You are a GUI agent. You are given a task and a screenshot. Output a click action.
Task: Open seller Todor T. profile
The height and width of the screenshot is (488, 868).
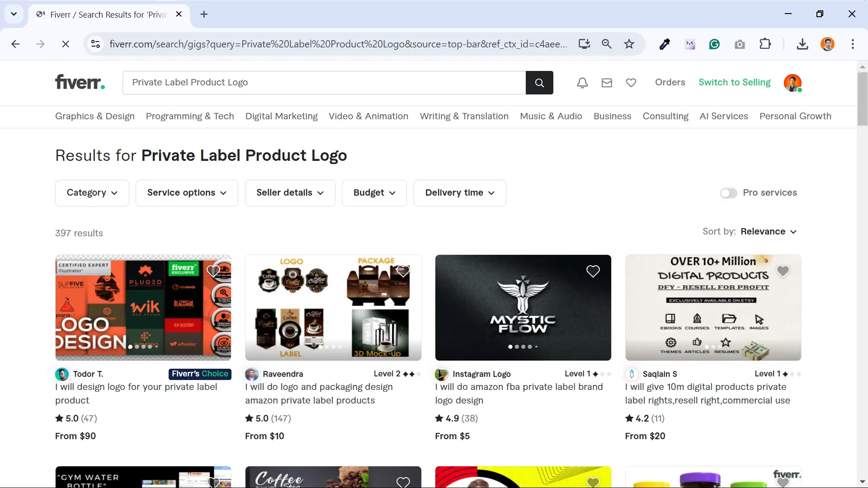[x=88, y=374]
